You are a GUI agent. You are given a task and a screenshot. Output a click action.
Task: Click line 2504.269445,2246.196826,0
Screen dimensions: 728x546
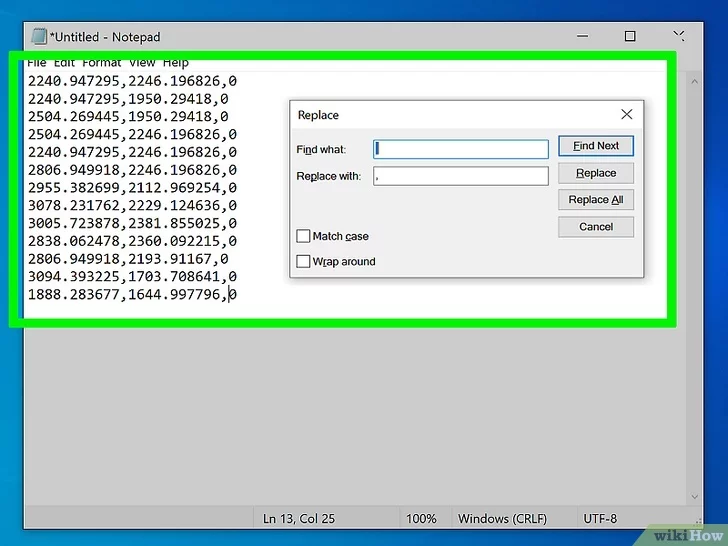(x=132, y=134)
